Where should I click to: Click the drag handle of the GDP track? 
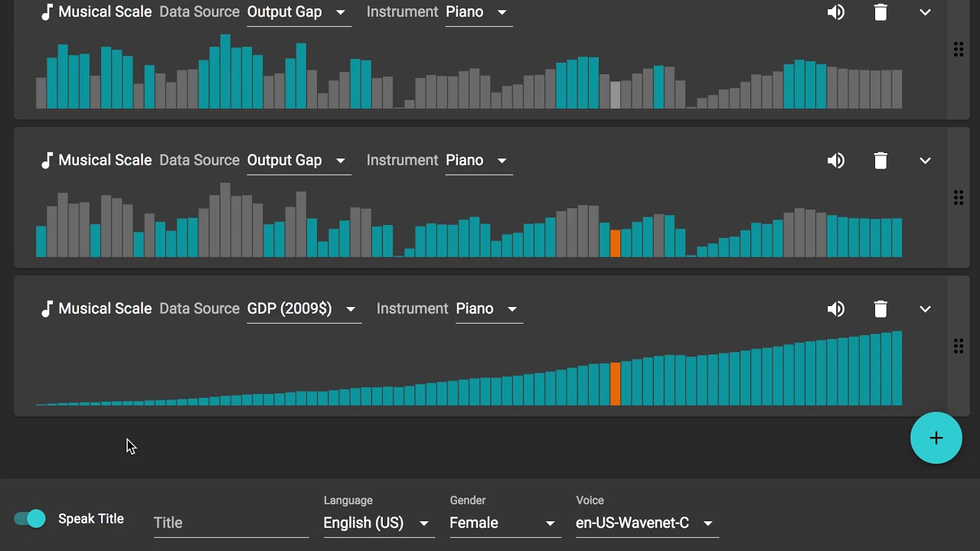[x=958, y=346]
